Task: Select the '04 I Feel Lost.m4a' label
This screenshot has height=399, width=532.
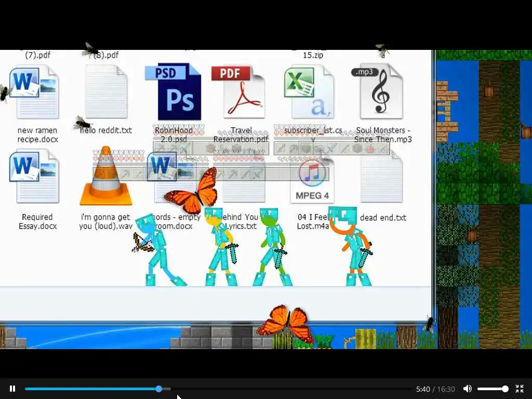Action: (313, 221)
